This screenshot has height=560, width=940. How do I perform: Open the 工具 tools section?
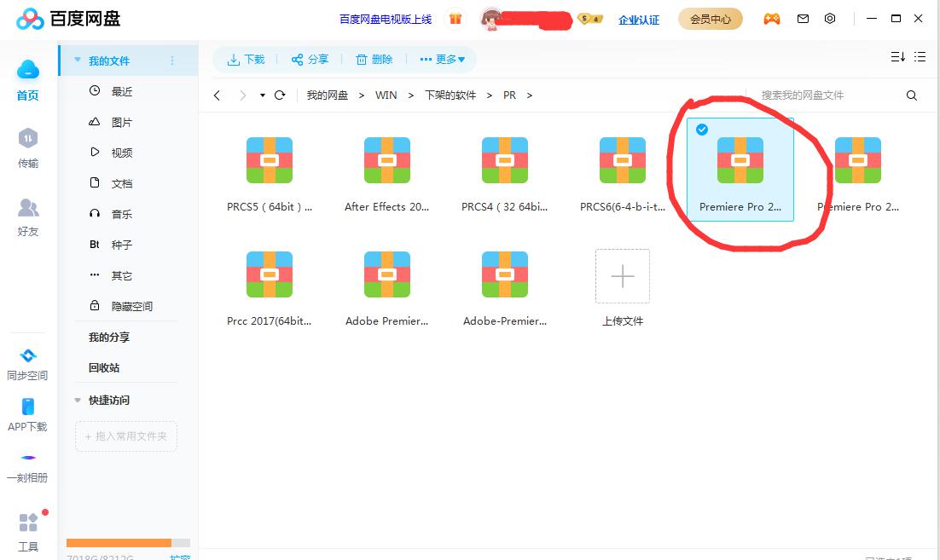click(27, 532)
